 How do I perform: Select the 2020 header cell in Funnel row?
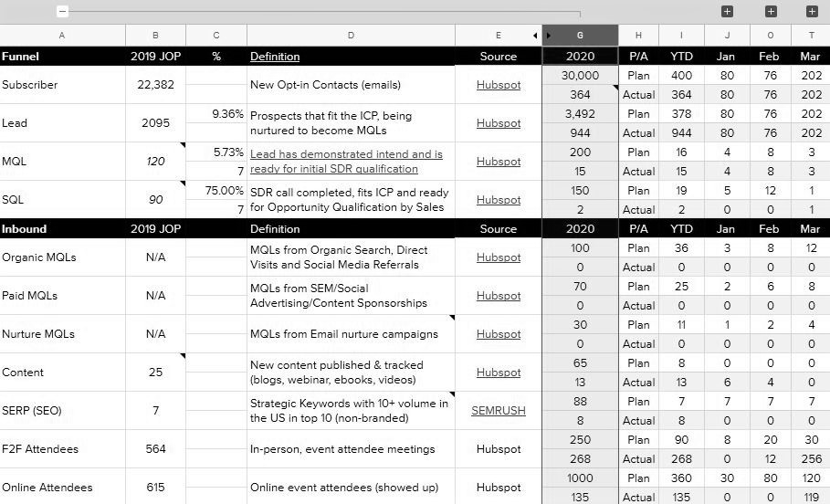pyautogui.click(x=581, y=57)
